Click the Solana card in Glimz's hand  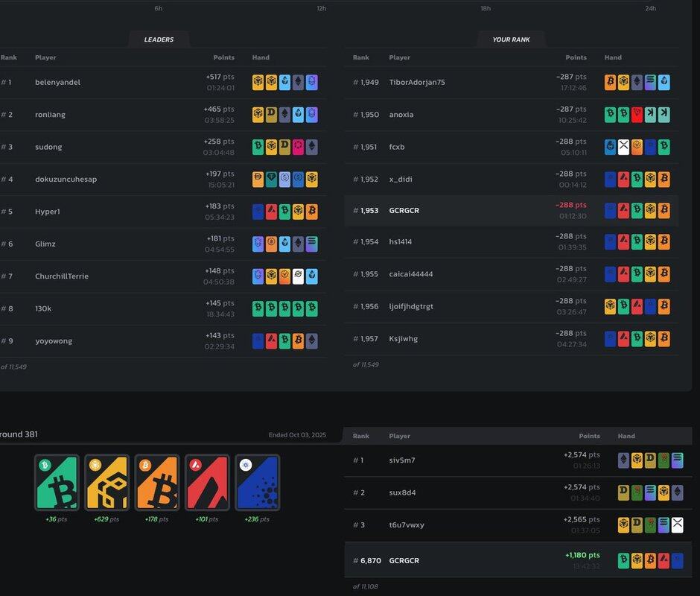(311, 244)
